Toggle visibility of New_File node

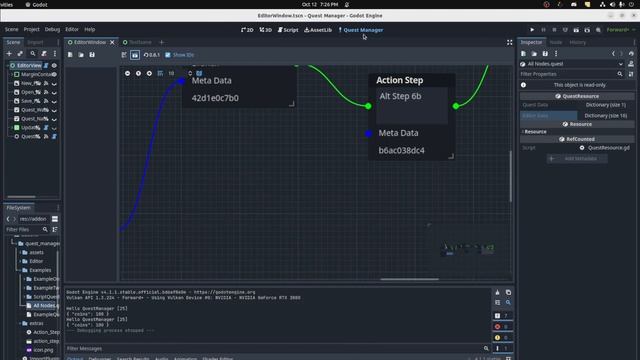tap(54, 83)
